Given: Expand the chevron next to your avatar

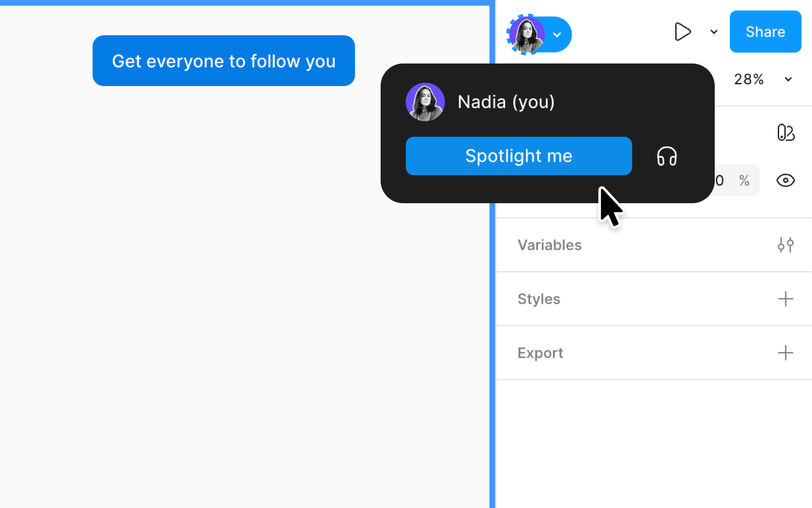Looking at the screenshot, I should [x=557, y=34].
